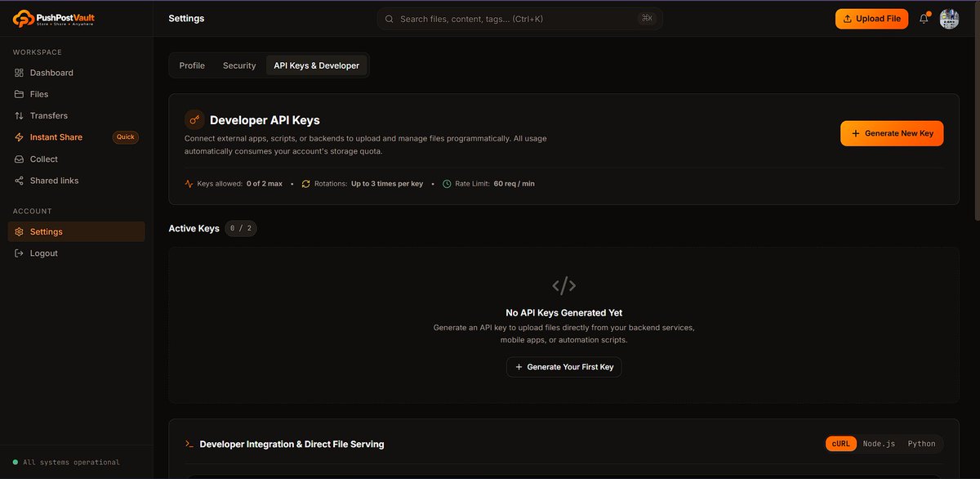Click 'Up to 3 times per key' text
980x479 pixels.
[387, 184]
